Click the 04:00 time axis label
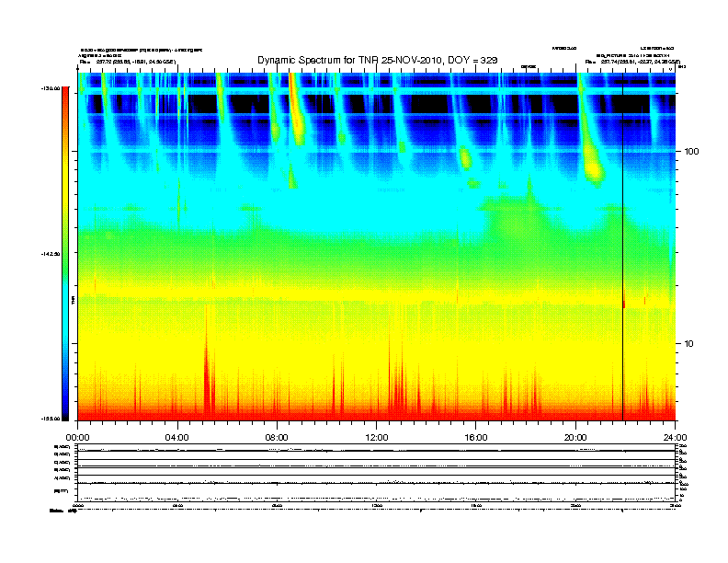Viewport: 728px width, 563px height. click(x=177, y=438)
